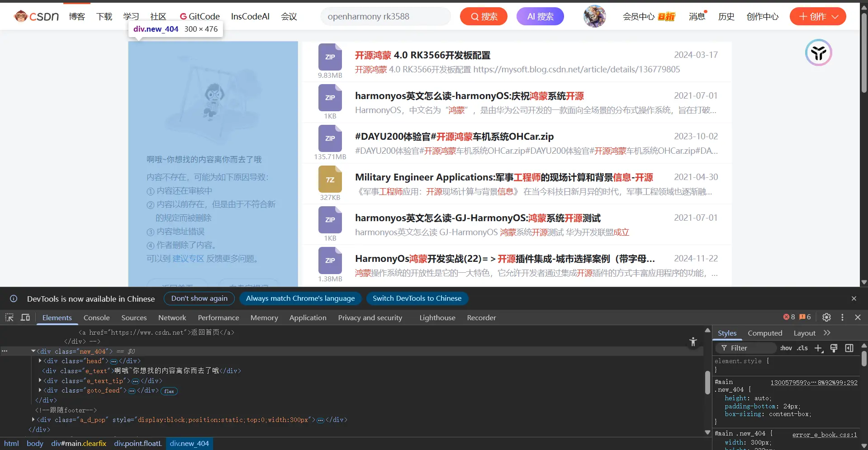The image size is (868, 450).
Task: Open 消息 messages link
Action: 697,17
